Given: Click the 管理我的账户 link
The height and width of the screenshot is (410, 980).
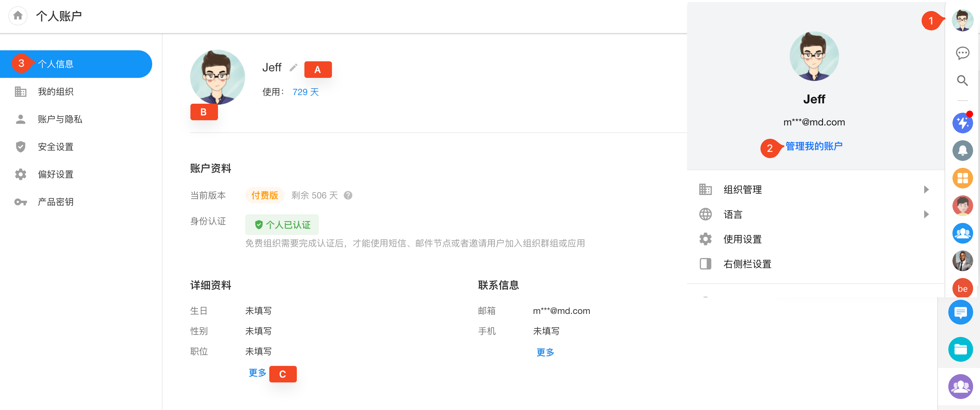Looking at the screenshot, I should click(x=814, y=146).
